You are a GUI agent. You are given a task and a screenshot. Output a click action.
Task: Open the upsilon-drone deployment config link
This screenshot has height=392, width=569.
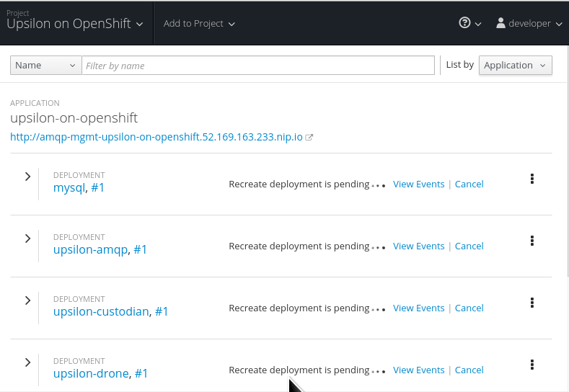point(91,374)
